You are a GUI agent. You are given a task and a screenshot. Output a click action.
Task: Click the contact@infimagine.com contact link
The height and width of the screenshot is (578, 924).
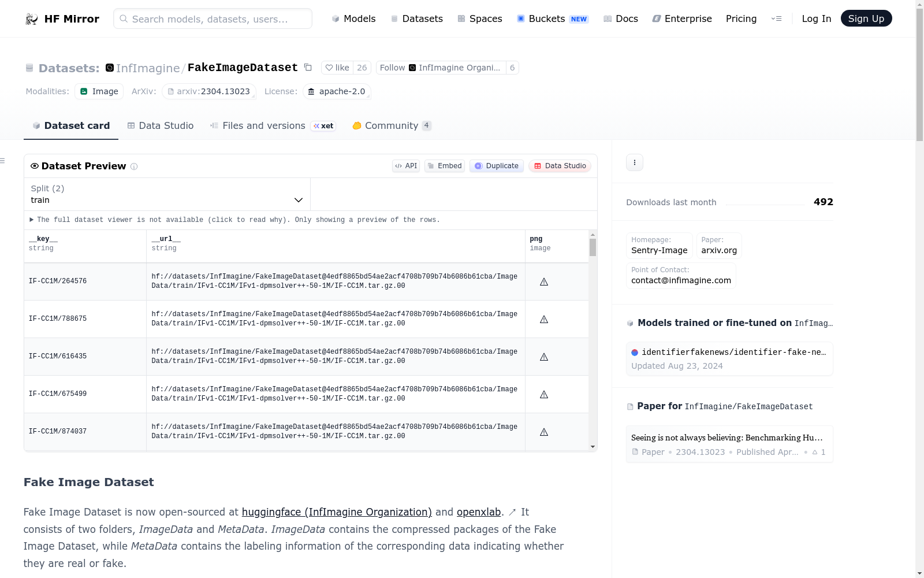pyautogui.click(x=681, y=275)
